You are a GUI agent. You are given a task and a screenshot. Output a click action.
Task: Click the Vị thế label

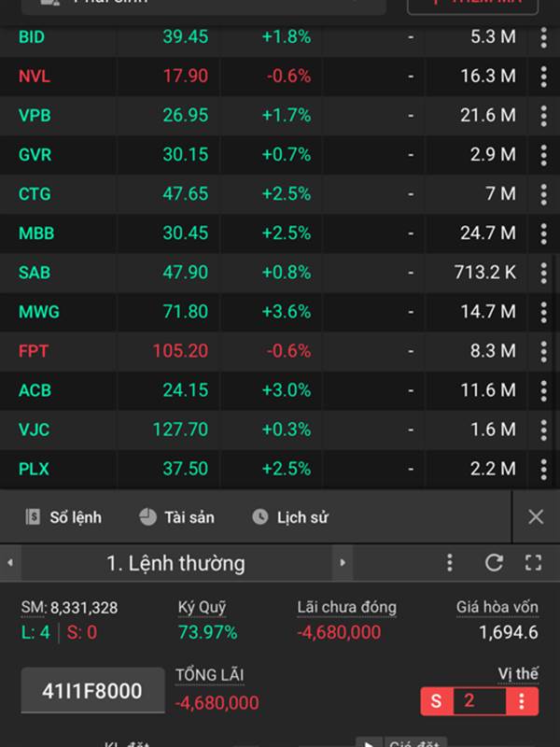[x=518, y=674]
